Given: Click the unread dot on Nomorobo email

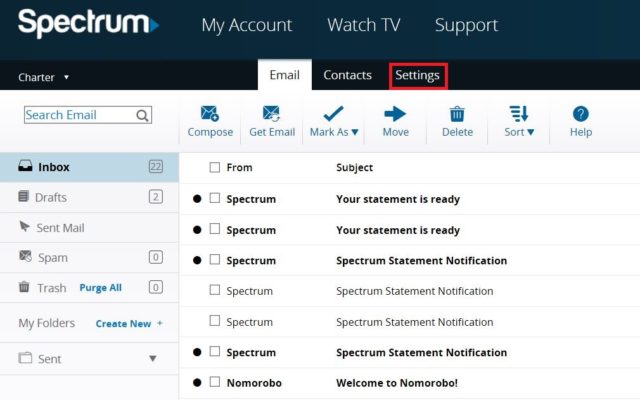Looking at the screenshot, I should [197, 382].
